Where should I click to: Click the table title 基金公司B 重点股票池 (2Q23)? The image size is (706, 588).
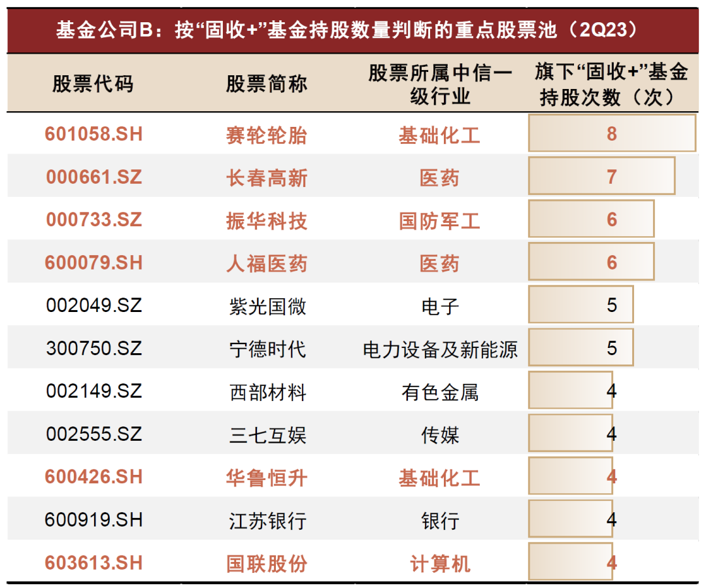click(348, 31)
